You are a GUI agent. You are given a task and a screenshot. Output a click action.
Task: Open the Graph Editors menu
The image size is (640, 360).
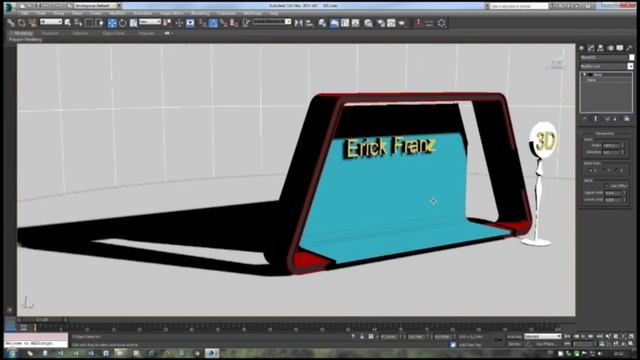pos(171,13)
